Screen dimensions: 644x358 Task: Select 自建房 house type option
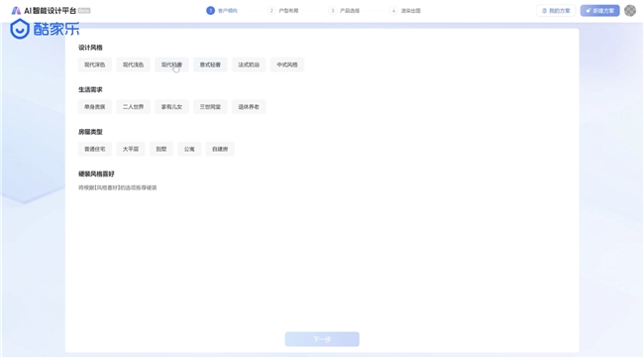(220, 149)
